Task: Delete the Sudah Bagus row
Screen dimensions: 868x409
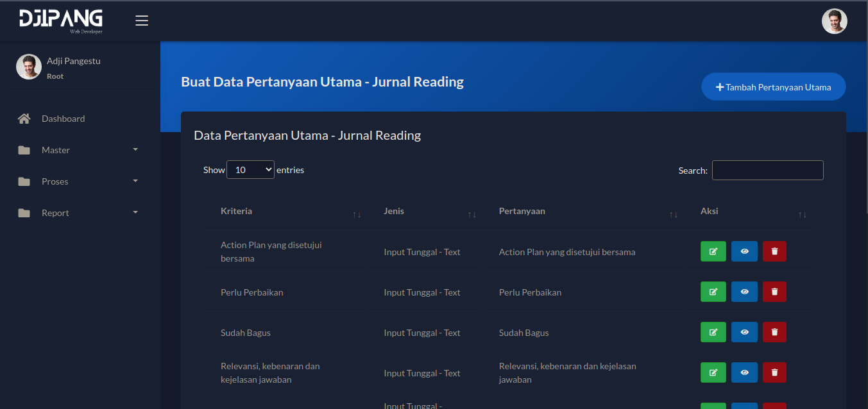Action: (774, 332)
